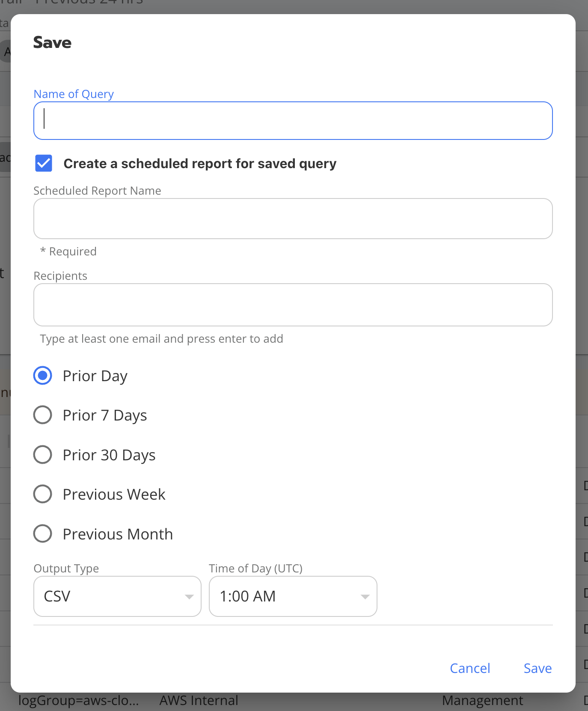Image resolution: width=588 pixels, height=711 pixels.
Task: Expand the 1:00 AM time dropdown
Action: (292, 596)
